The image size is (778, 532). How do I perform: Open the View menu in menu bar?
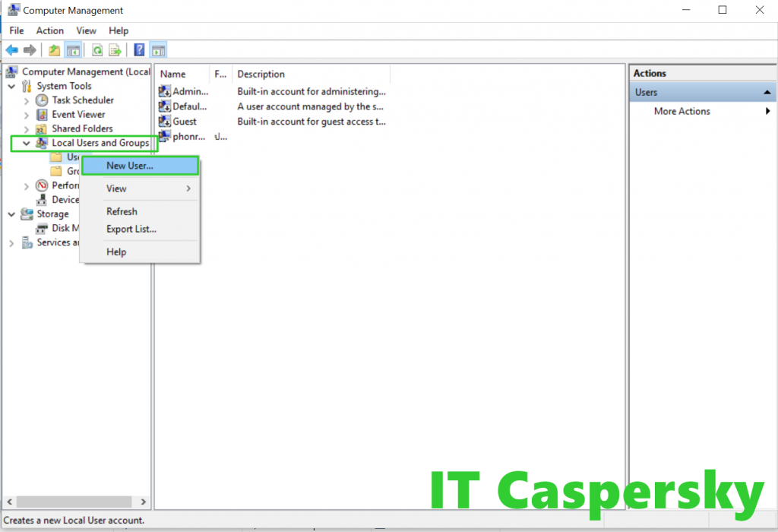pyautogui.click(x=86, y=30)
